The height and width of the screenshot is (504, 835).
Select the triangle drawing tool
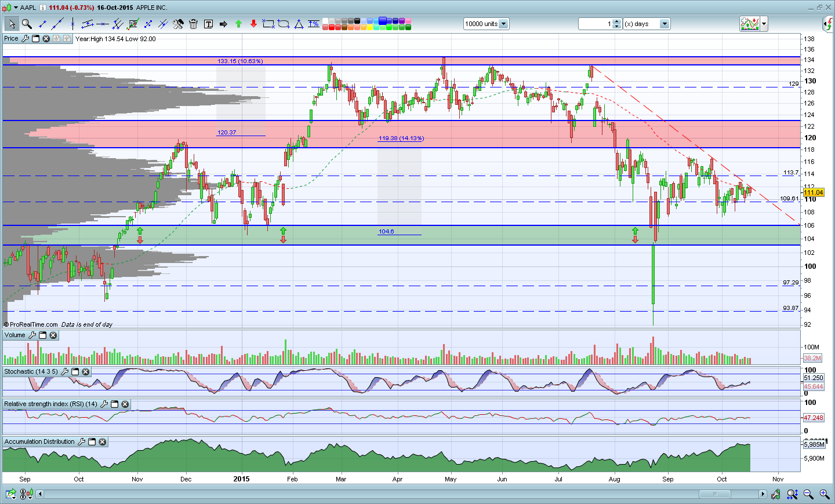[299, 24]
